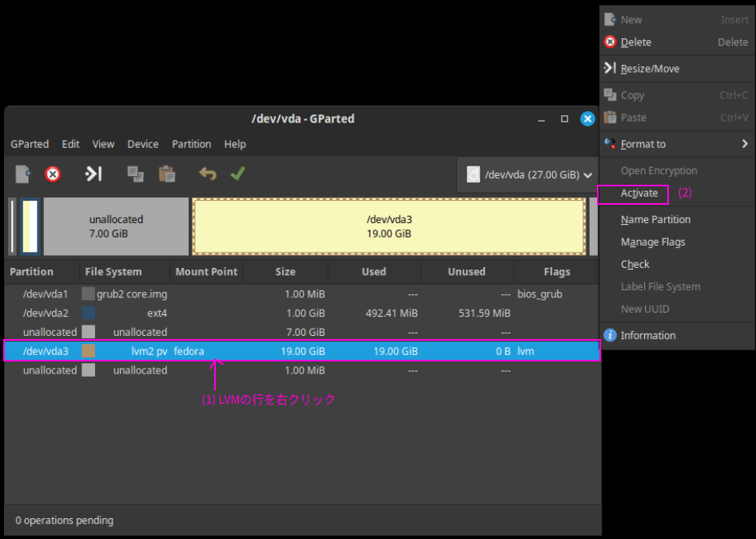This screenshot has width=756, height=539.
Task: Open Information from the context menu
Action: click(x=676, y=335)
